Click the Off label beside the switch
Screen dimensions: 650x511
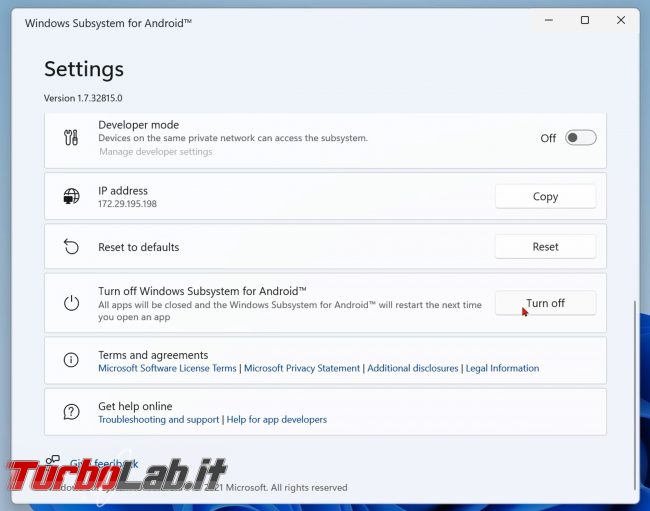point(548,138)
